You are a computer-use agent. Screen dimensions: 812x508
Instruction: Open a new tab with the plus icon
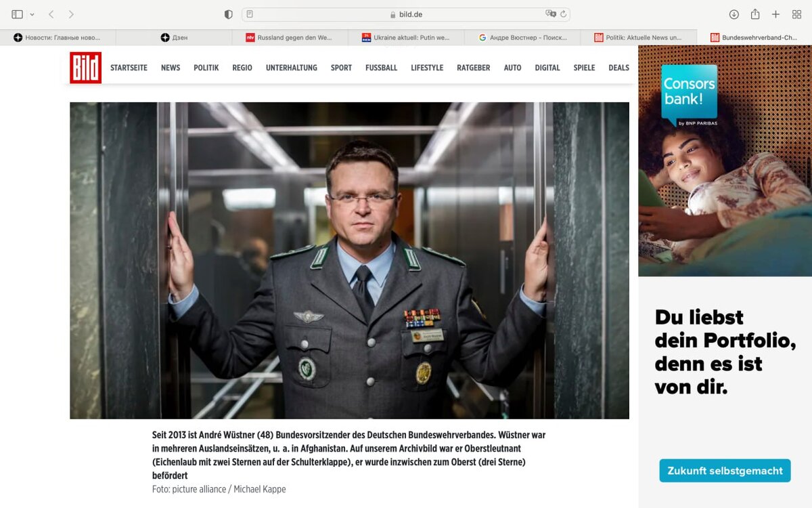click(776, 14)
